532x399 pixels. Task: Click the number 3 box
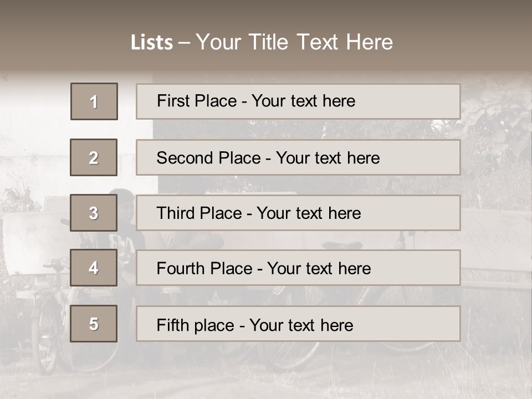(x=94, y=213)
